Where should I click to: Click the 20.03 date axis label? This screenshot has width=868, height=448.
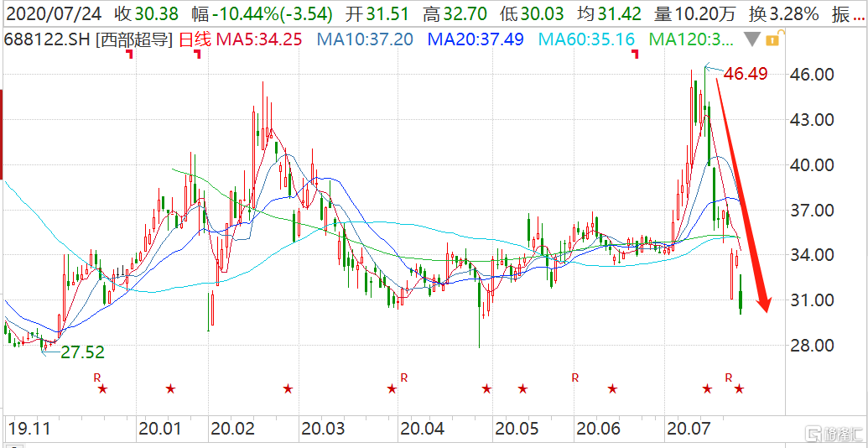[325, 429]
